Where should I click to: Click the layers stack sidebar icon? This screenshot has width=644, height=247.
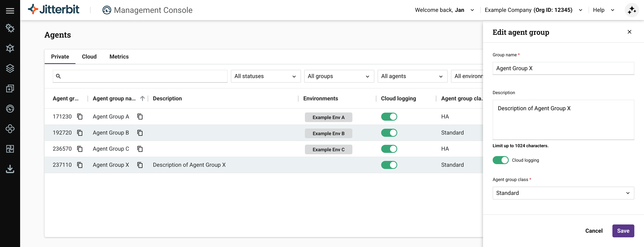10,68
